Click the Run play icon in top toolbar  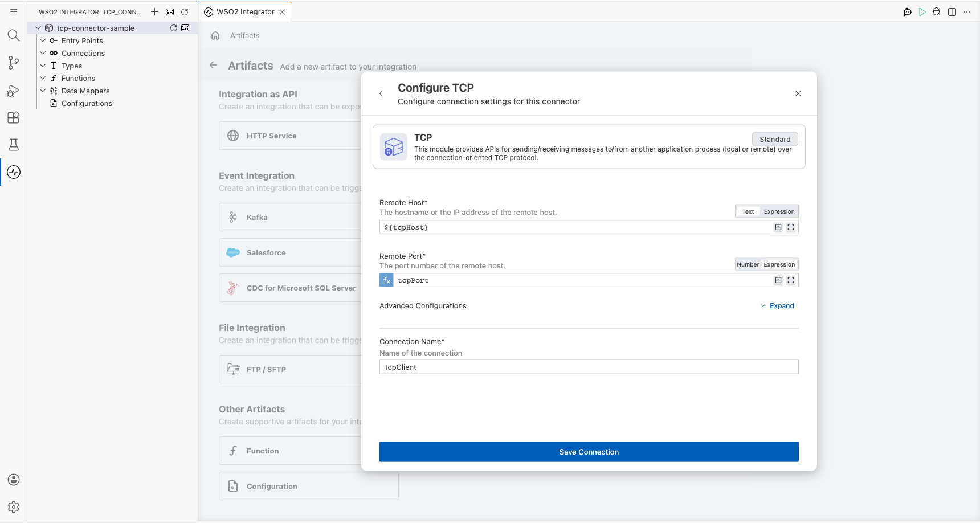coord(922,11)
